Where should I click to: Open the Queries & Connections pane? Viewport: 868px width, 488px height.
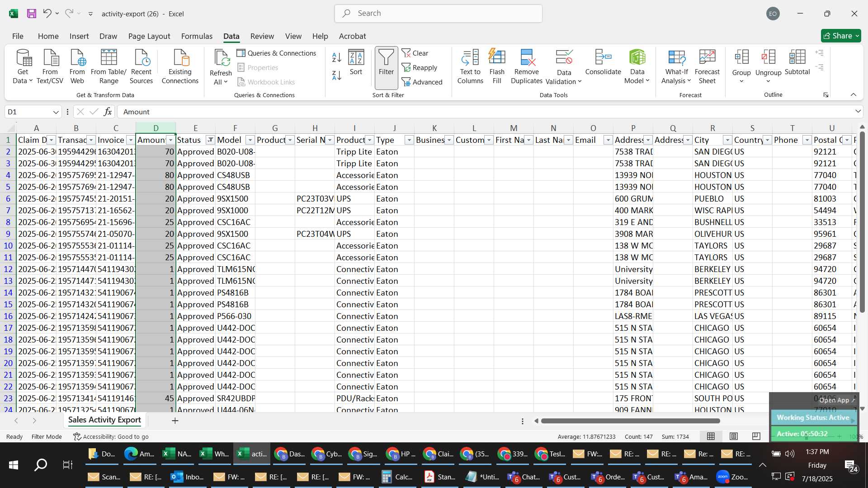coord(277,53)
